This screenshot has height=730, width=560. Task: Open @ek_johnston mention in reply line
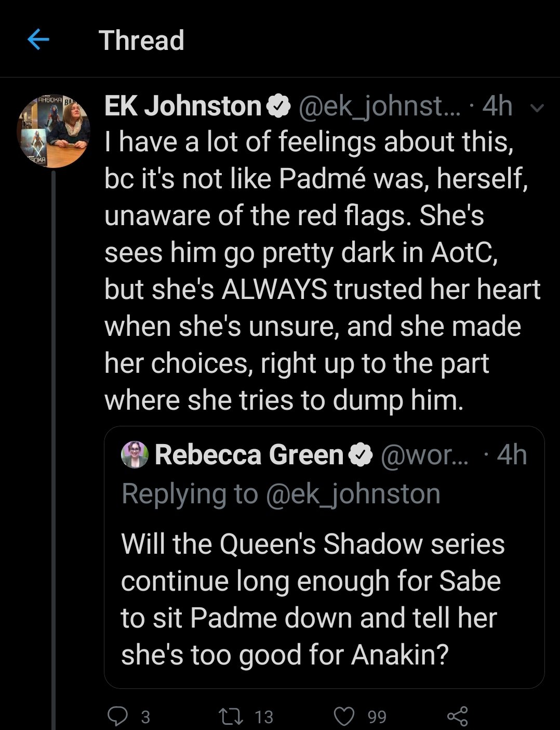[353, 494]
